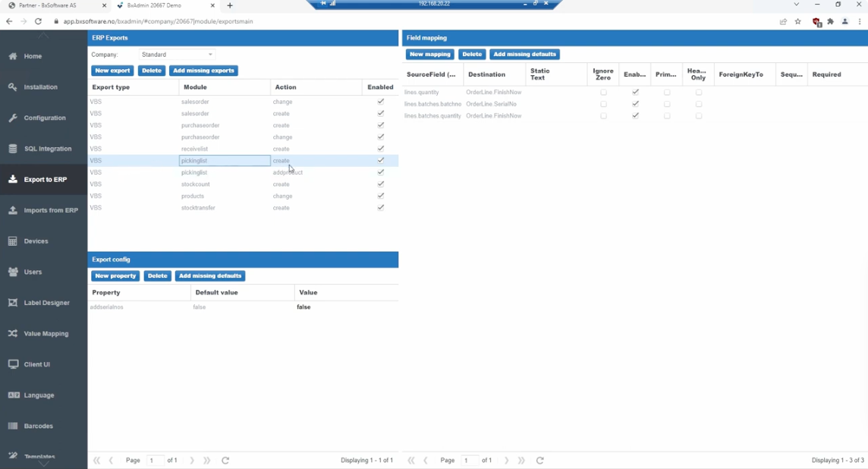
Task: Bookmark this page with star icon
Action: point(797,21)
